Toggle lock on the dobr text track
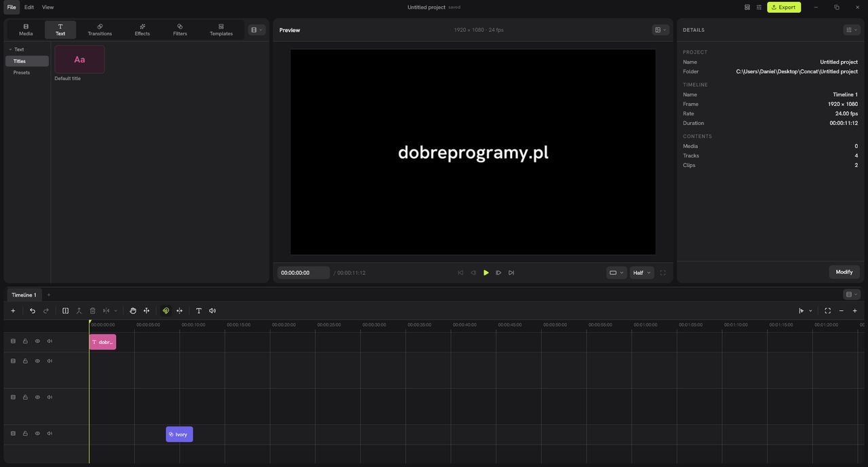The image size is (868, 467). [25, 341]
